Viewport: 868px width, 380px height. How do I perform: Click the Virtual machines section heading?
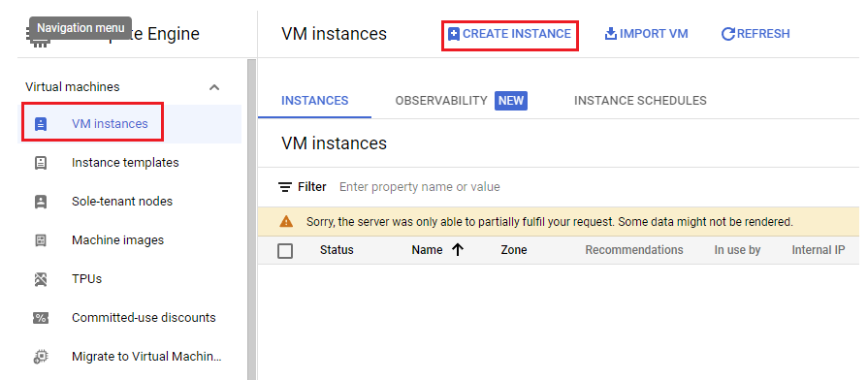coord(73,87)
